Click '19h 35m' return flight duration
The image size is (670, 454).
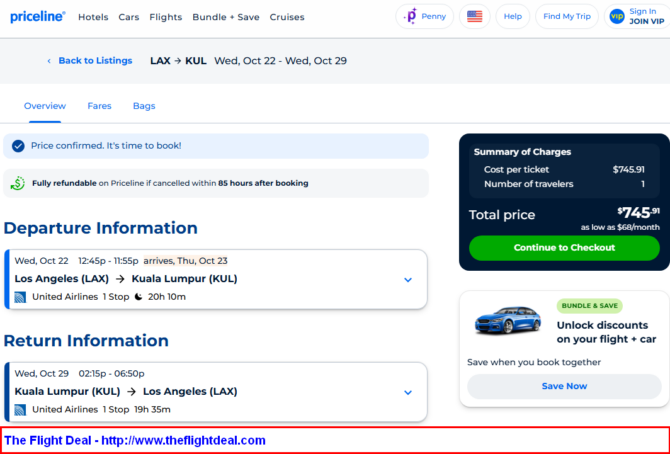(152, 410)
